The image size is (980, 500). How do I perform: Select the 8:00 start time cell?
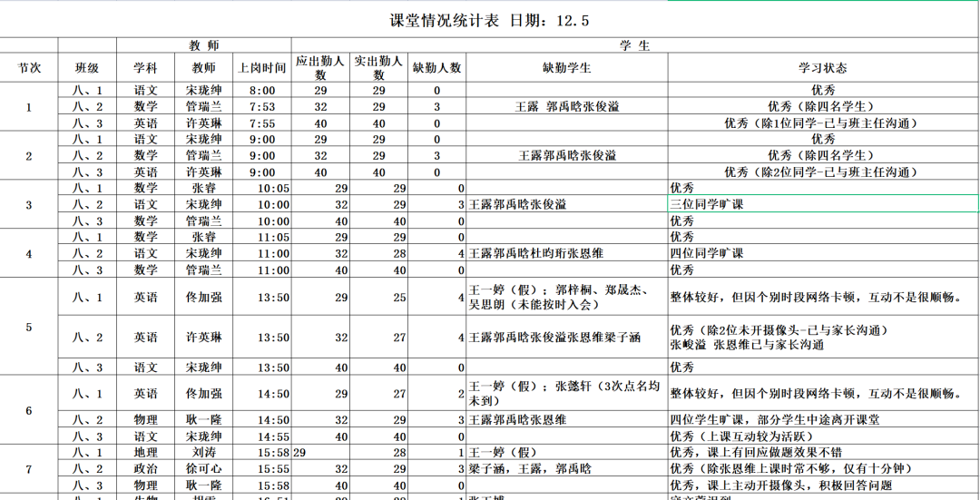[262, 91]
